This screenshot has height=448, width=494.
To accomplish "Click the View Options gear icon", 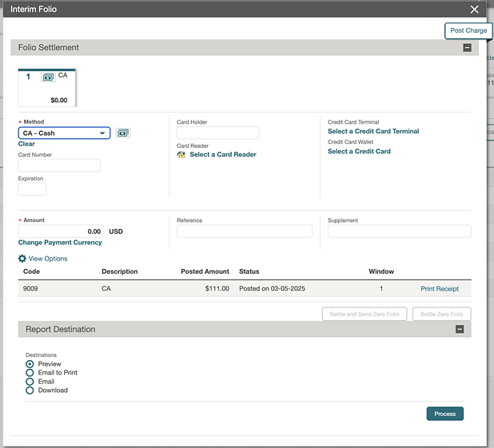I will (22, 259).
